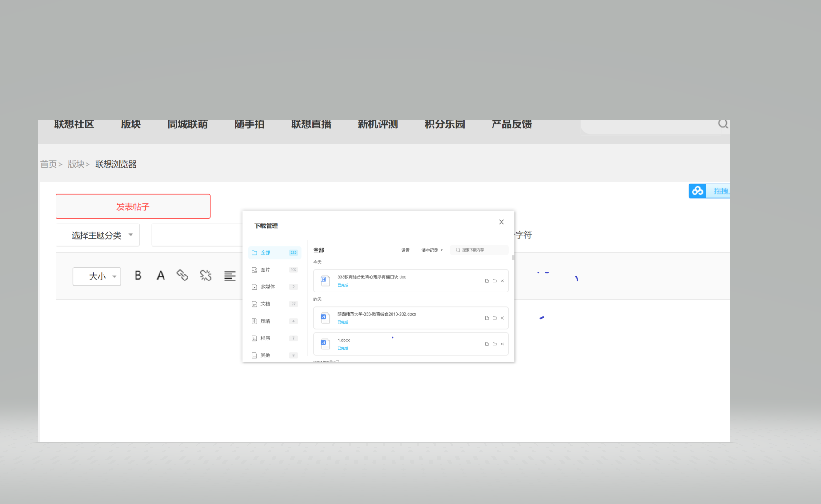This screenshot has width=821, height=504.
Task: Click file name 1.docx
Action: (x=344, y=340)
